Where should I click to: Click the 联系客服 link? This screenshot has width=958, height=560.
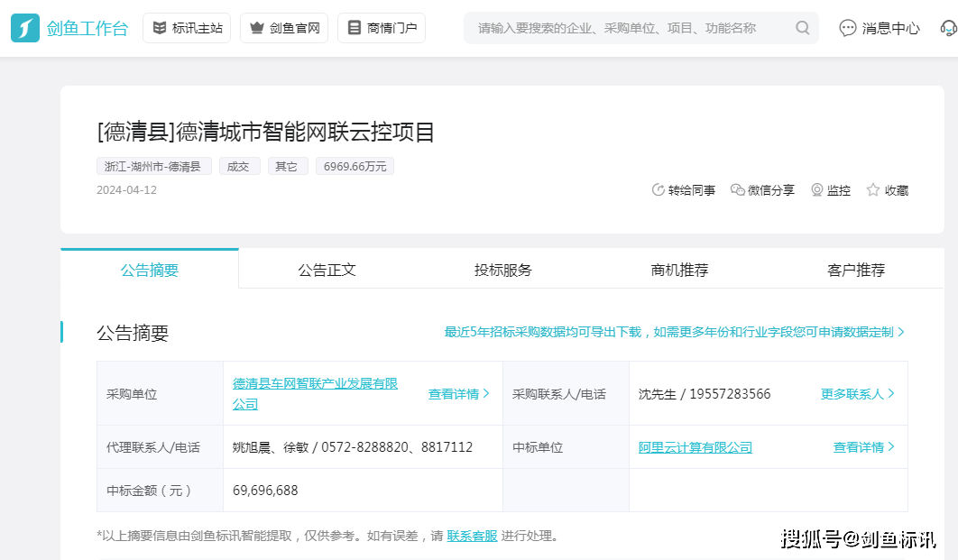coord(473,537)
